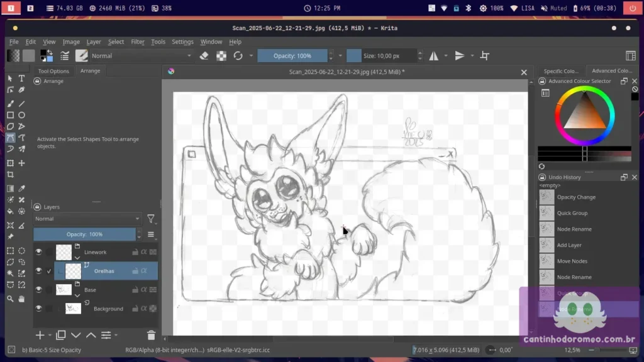This screenshot has height=362, width=644.
Task: Select the Gradient tool
Action: (10, 189)
